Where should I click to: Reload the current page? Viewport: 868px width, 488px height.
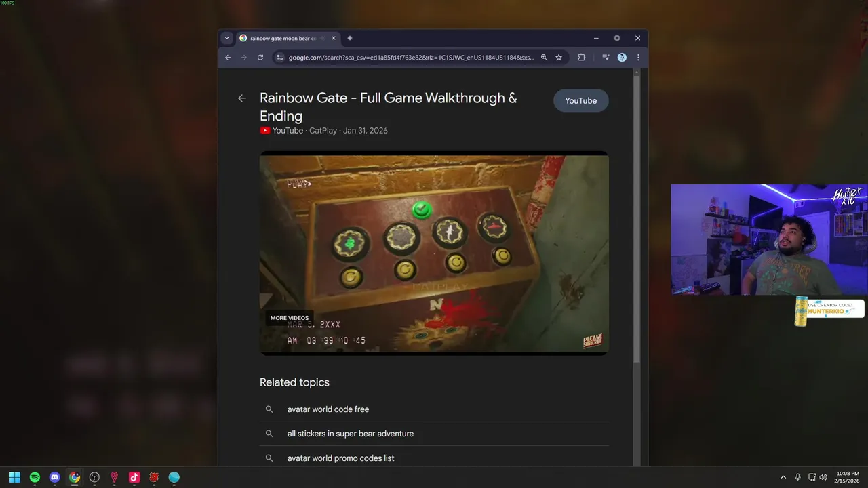tap(260, 58)
